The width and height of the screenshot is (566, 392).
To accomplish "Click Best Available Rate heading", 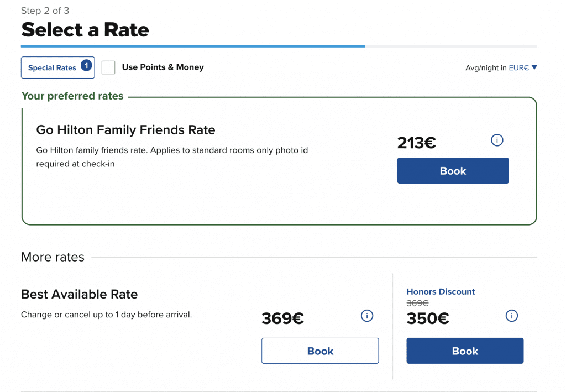I will (80, 294).
